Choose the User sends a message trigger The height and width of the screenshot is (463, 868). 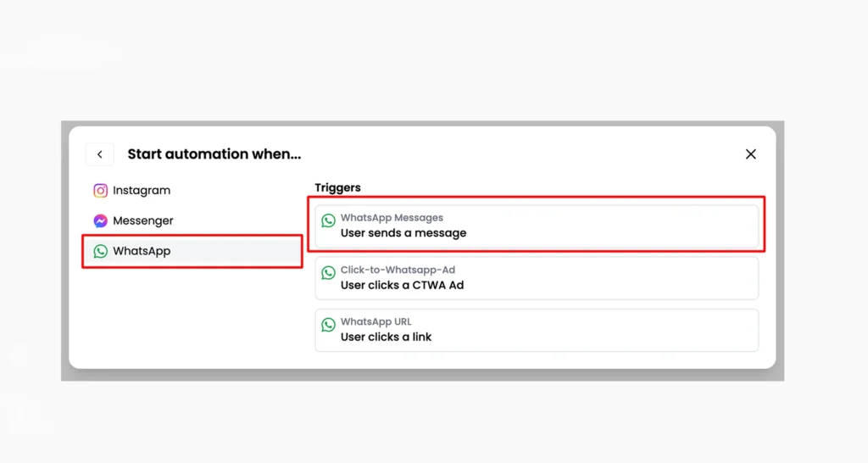point(537,226)
